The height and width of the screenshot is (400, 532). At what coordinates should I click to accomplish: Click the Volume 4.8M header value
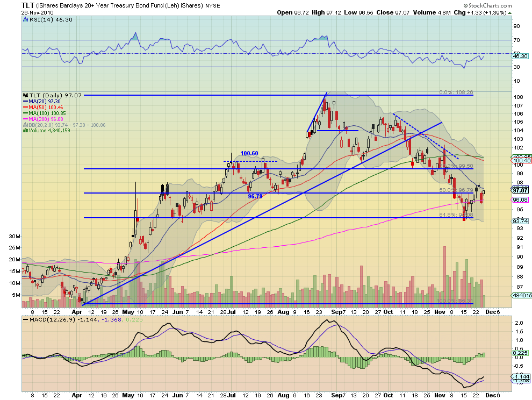point(432,12)
